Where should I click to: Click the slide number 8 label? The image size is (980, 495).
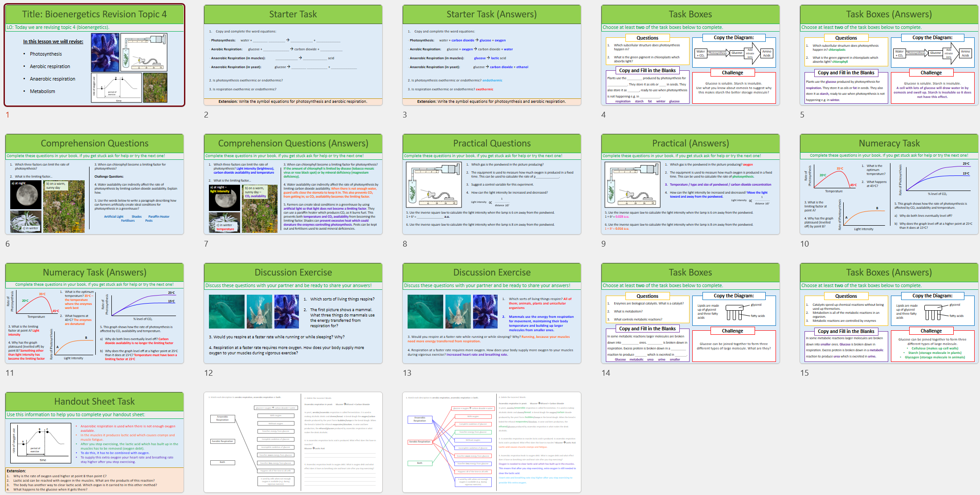(x=405, y=243)
